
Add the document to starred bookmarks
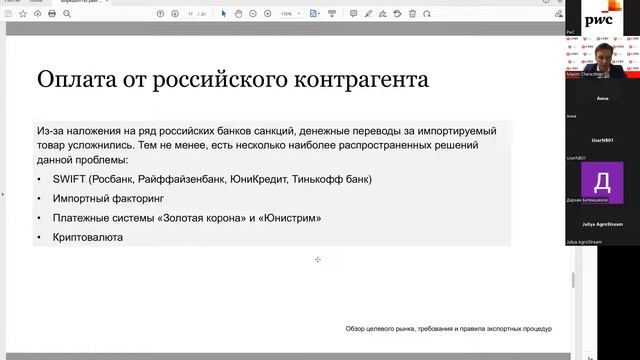23,14
